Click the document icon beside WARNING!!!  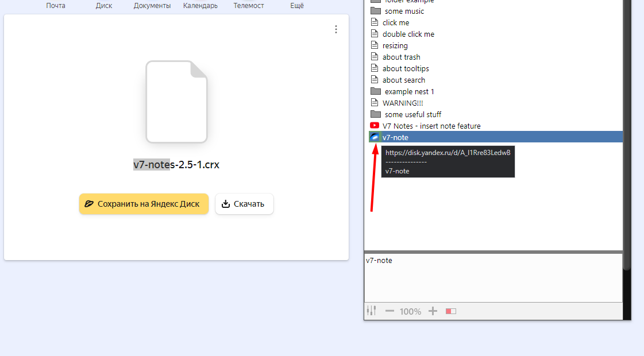coord(375,103)
